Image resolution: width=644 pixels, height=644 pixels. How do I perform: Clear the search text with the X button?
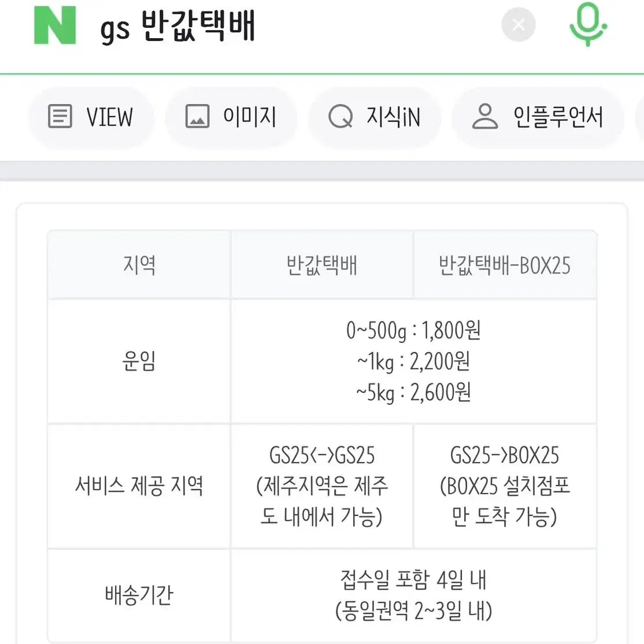[519, 25]
